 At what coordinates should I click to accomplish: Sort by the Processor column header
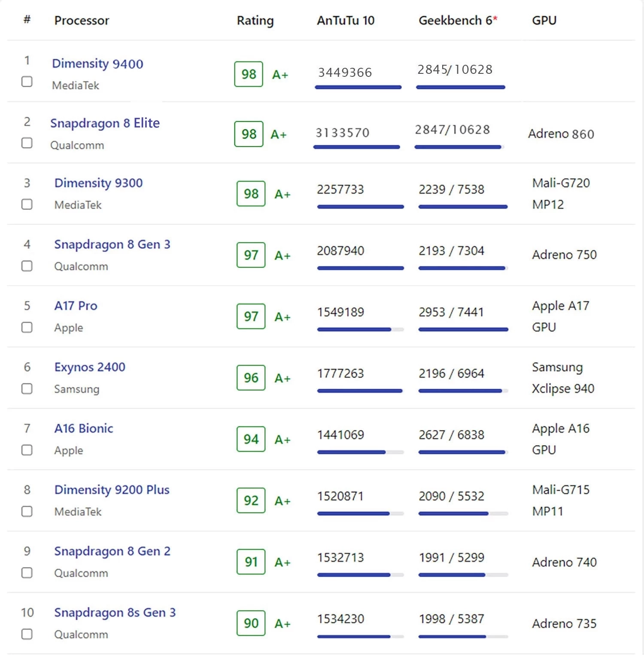82,21
